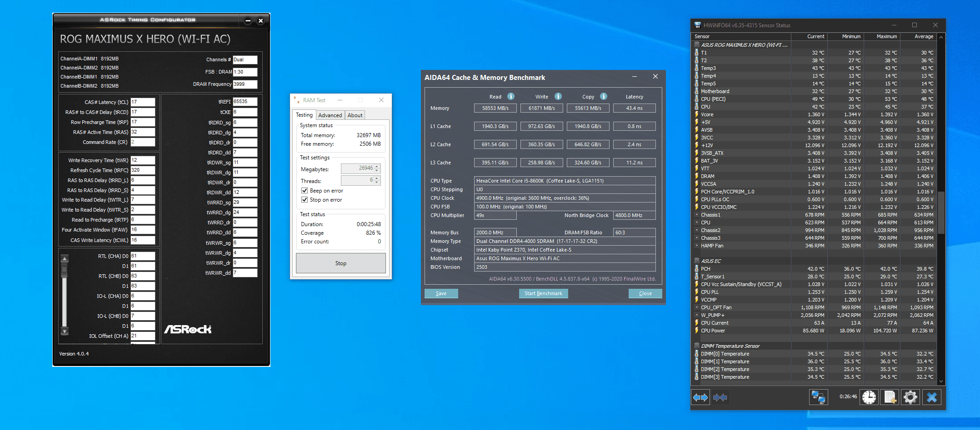Click the Memory Read 58553 MB/s field
The width and height of the screenshot is (980, 430).
(495, 108)
